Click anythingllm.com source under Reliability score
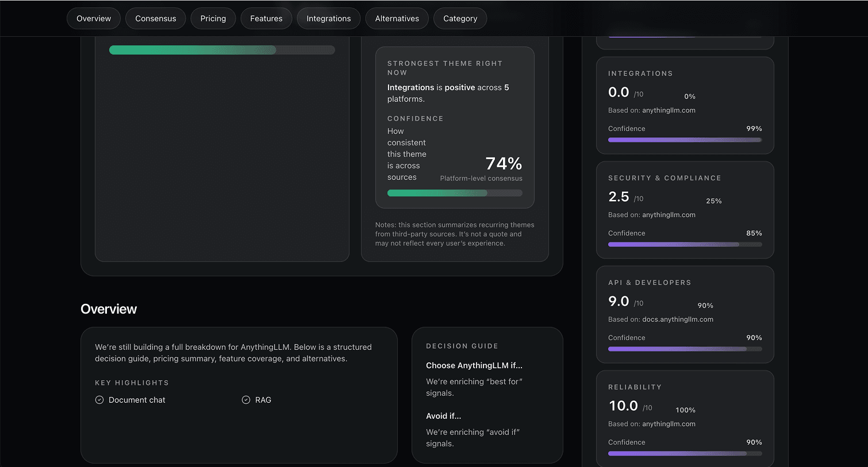Image resolution: width=868 pixels, height=467 pixels. (669, 424)
